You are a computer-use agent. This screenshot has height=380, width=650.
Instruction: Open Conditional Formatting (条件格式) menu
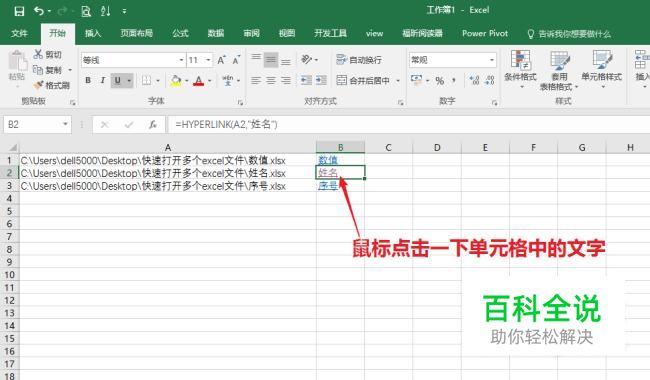pyautogui.click(x=521, y=69)
